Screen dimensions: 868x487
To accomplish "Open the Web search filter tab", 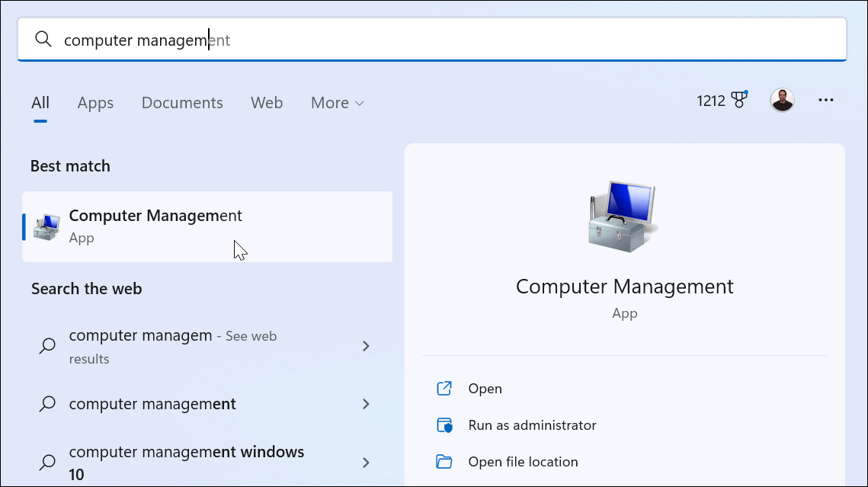I will click(267, 102).
